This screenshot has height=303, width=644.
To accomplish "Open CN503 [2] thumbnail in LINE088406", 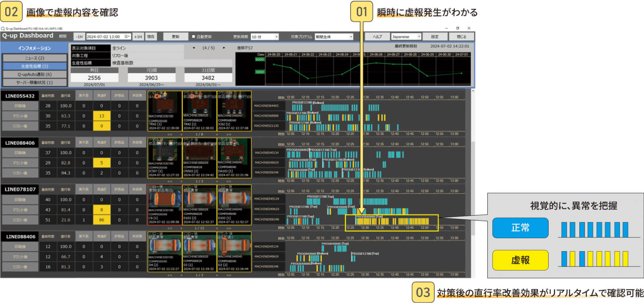I will 200,158.
